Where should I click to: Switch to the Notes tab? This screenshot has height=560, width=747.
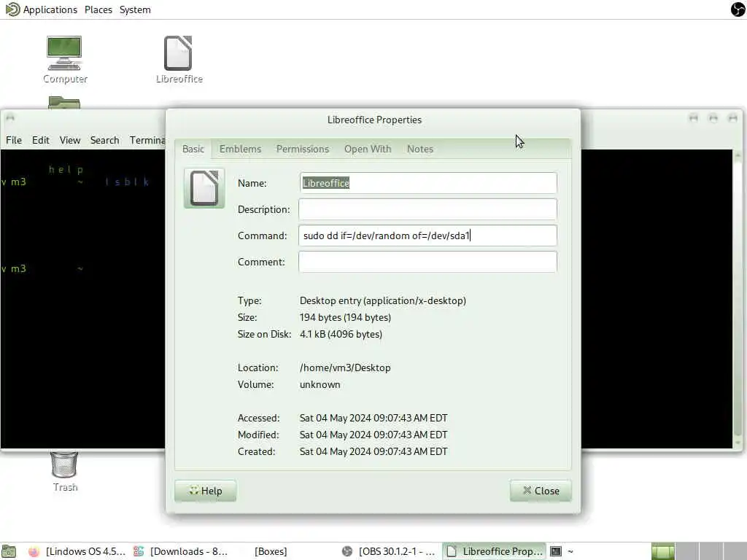click(x=419, y=149)
